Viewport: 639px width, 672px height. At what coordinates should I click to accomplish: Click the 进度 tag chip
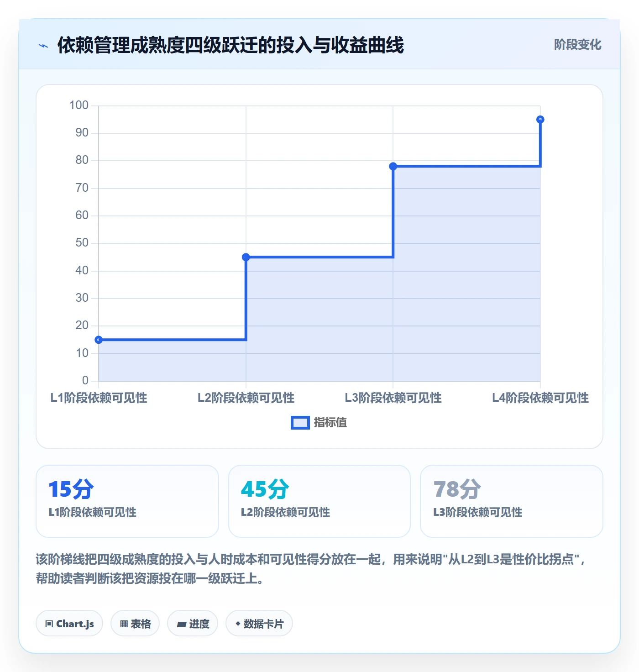click(x=193, y=623)
